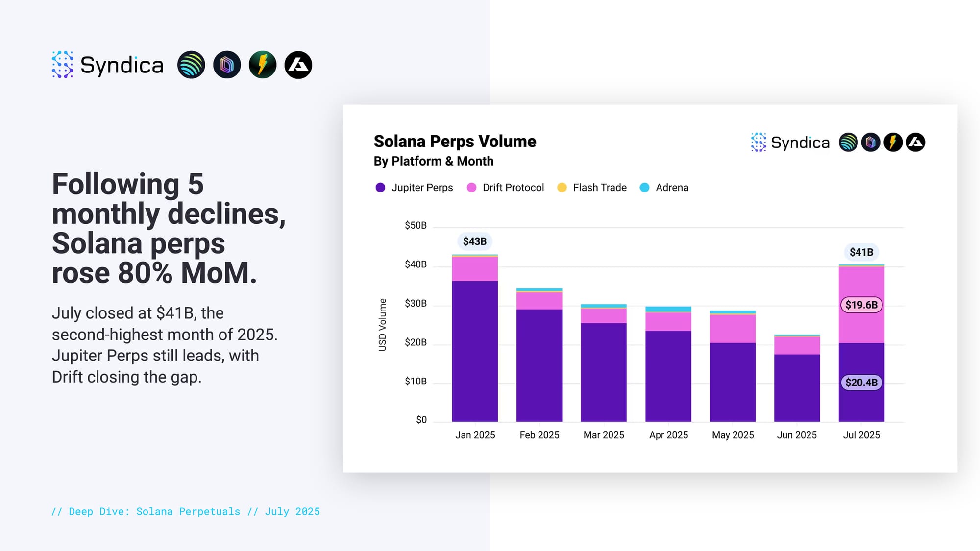Image resolution: width=980 pixels, height=551 pixels.
Task: Select the May 2025 pink Drift segment
Action: 733,329
